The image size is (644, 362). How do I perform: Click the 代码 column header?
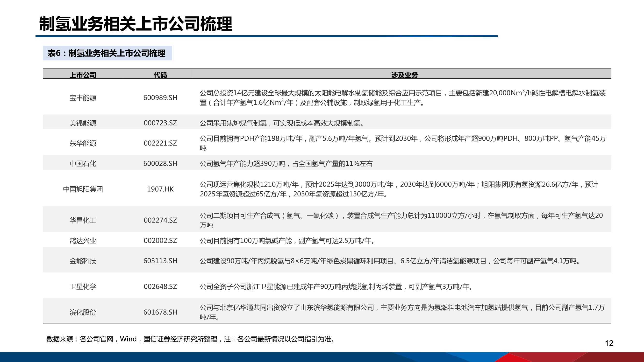[160, 75]
